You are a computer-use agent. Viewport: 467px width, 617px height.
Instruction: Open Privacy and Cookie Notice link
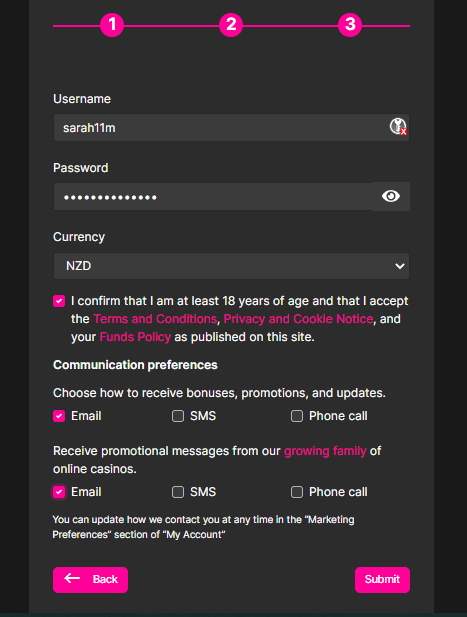(298, 319)
